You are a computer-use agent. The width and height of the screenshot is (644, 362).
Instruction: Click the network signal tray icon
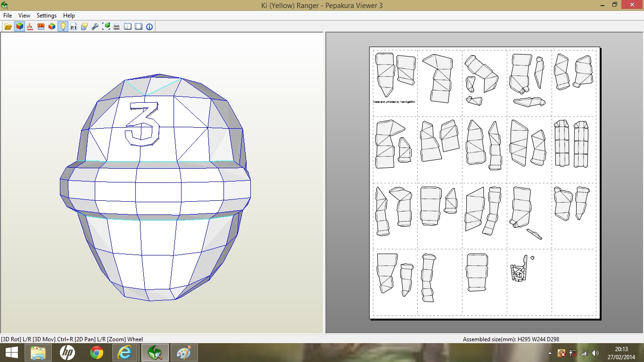[x=584, y=353]
